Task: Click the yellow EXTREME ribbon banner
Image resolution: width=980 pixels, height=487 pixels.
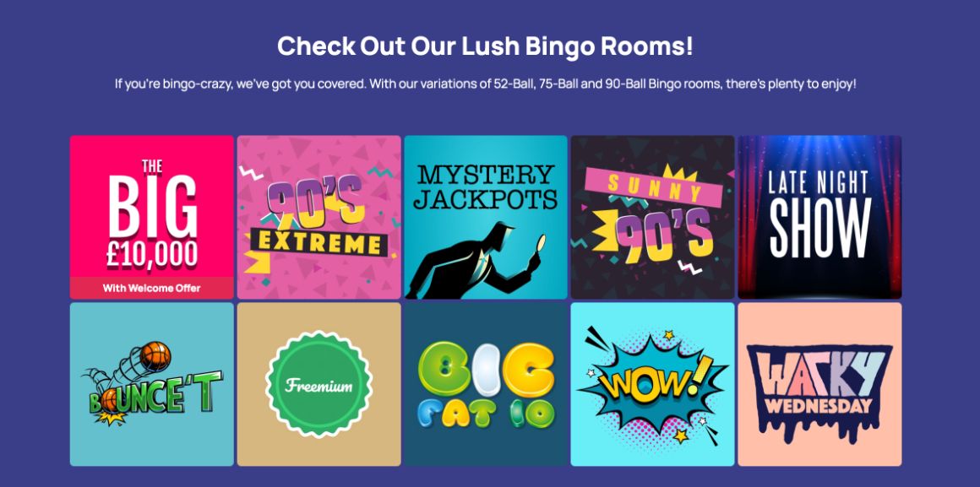Action: pyautogui.click(x=319, y=242)
